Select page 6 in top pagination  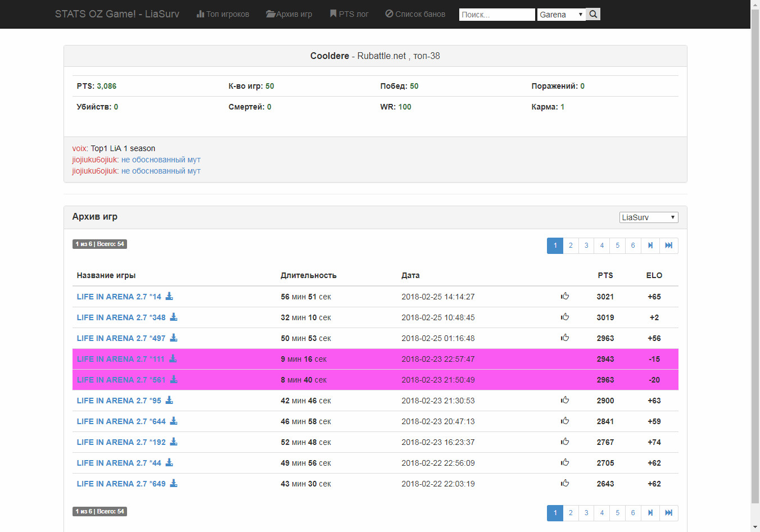(633, 245)
